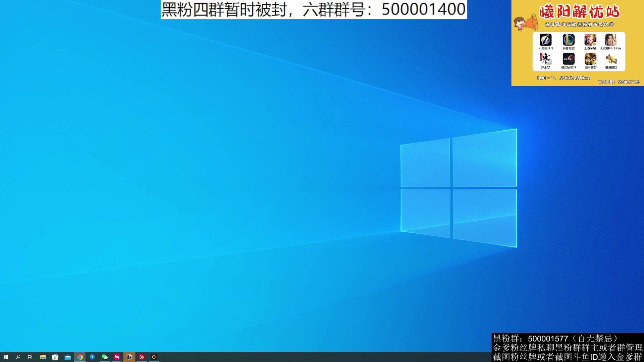
Task: Open the 天涯明月刀 game icon
Action: (545, 40)
